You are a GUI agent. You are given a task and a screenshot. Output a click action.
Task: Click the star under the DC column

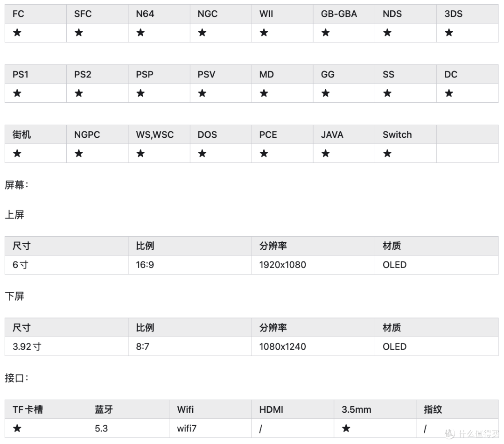[x=449, y=93]
